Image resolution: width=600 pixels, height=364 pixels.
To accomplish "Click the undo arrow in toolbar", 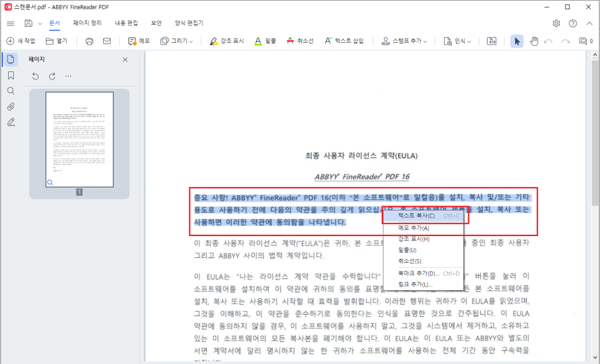I will pyautogui.click(x=548, y=42).
